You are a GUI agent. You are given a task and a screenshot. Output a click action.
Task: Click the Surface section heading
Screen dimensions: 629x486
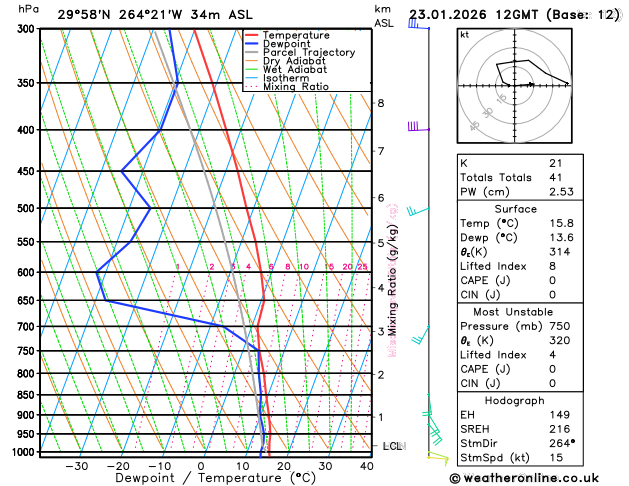click(515, 209)
